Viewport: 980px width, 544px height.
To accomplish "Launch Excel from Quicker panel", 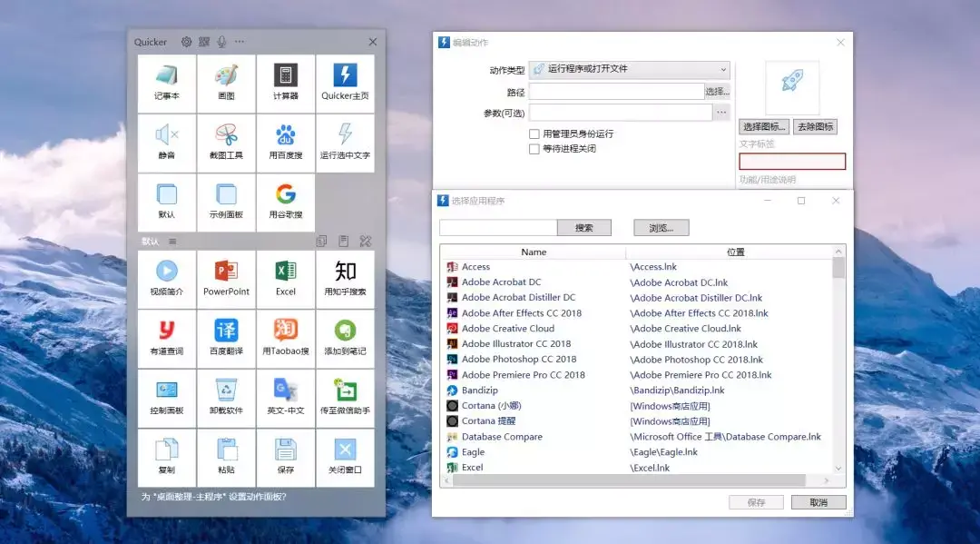I will (286, 280).
